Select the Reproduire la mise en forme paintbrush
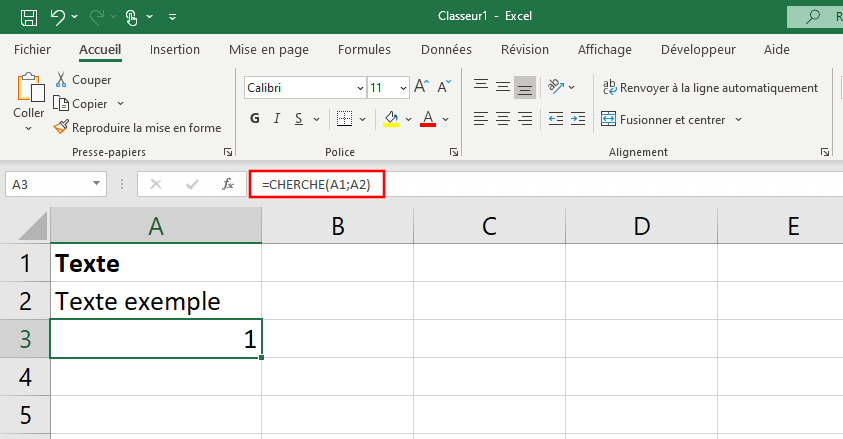The width and height of the screenshot is (843, 439). [136, 128]
